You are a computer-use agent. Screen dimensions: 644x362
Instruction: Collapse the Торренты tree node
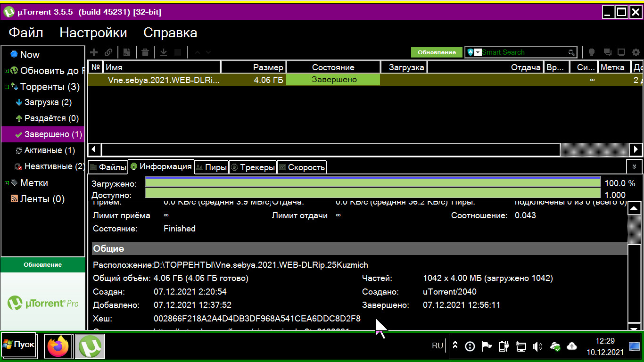click(7, 87)
